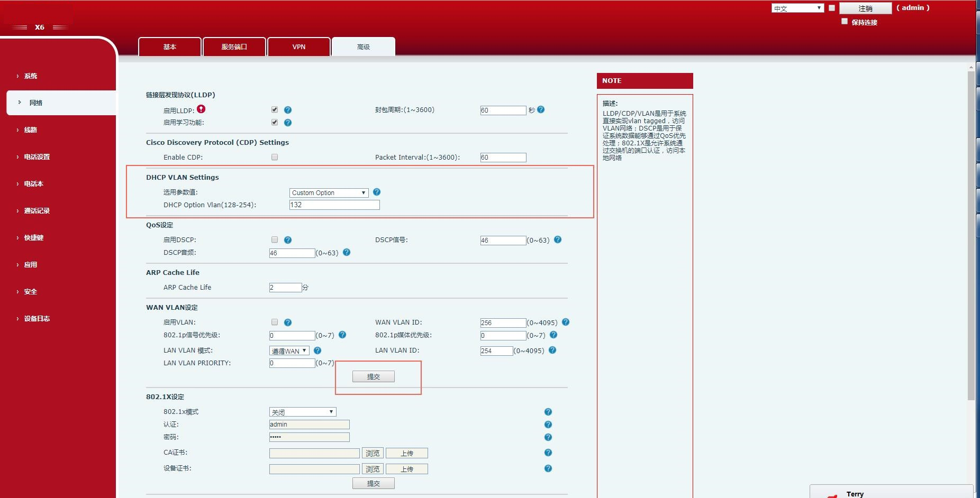Open help icon next to Custom Option dropdown

tap(377, 192)
